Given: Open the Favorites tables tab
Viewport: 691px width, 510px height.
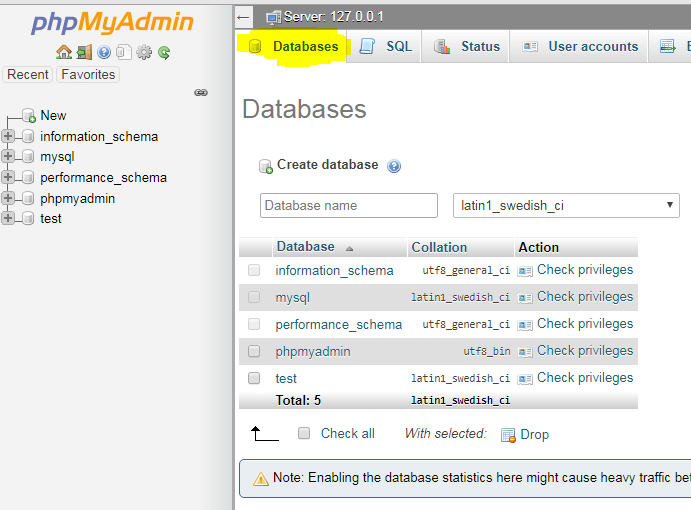Looking at the screenshot, I should pyautogui.click(x=88, y=74).
